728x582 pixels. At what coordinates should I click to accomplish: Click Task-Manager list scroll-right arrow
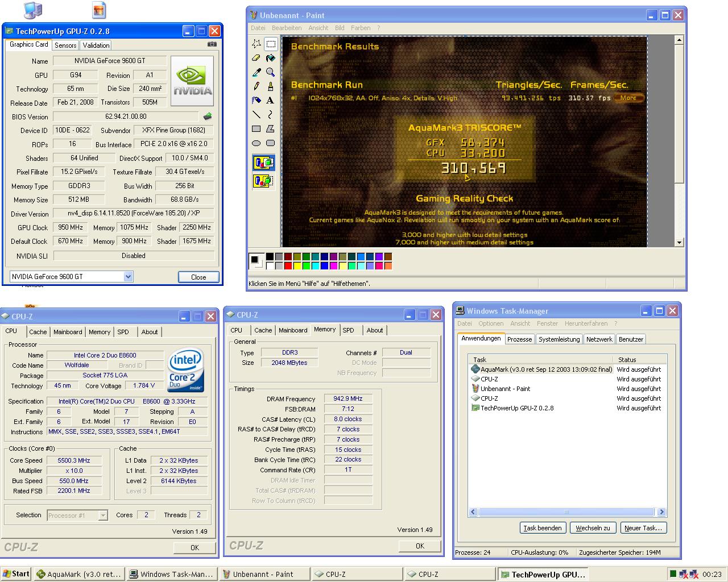pyautogui.click(x=661, y=512)
